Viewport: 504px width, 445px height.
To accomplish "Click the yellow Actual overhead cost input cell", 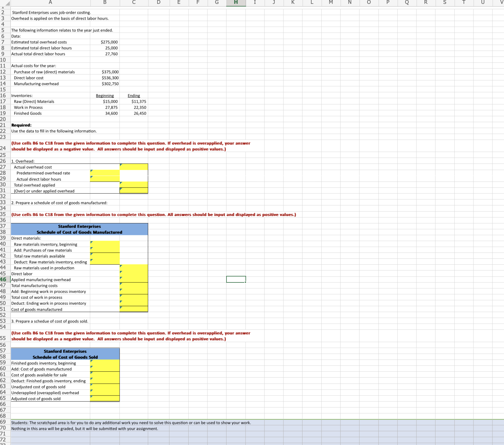I will [134, 167].
